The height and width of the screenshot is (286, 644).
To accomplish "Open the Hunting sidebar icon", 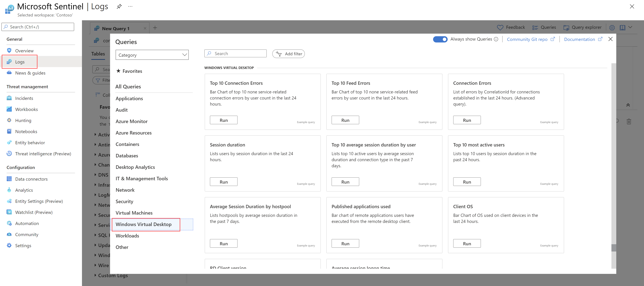I will 9,120.
